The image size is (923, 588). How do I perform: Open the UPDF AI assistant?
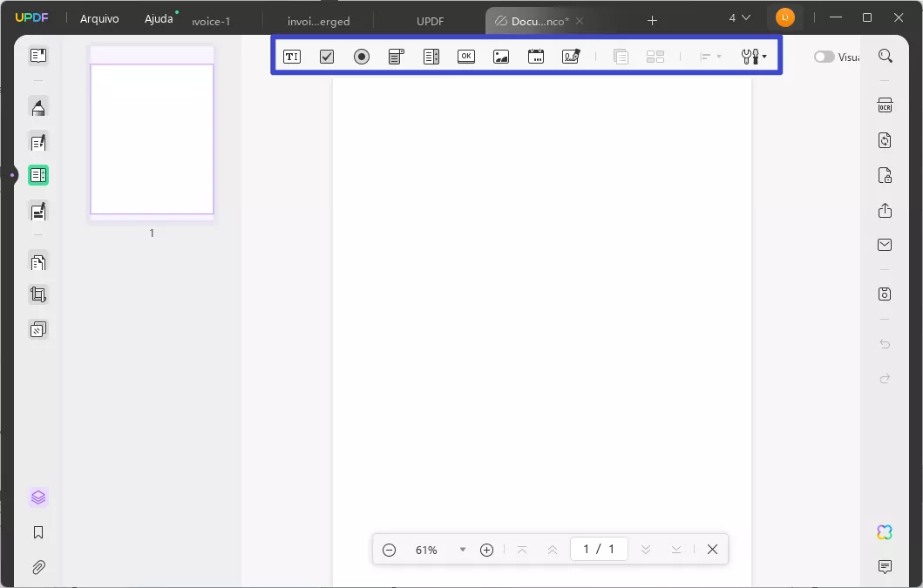(x=885, y=532)
